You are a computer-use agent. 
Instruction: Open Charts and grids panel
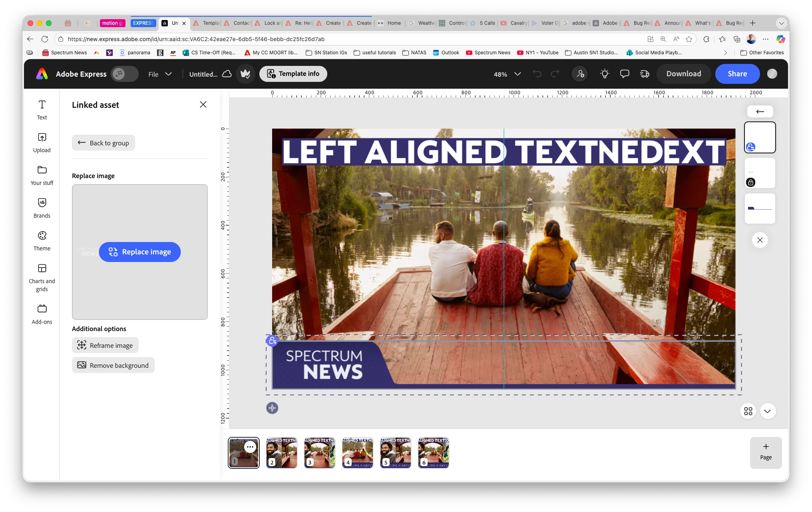pyautogui.click(x=42, y=277)
